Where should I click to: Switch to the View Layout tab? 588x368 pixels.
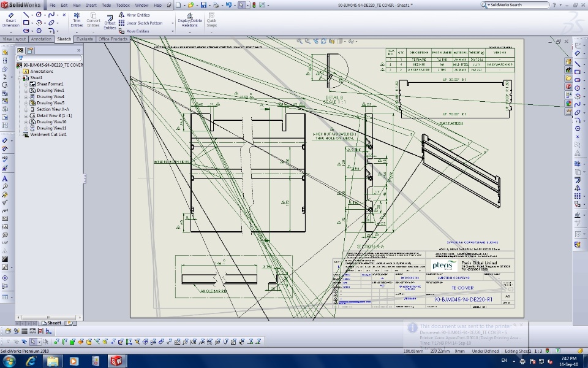coord(14,39)
